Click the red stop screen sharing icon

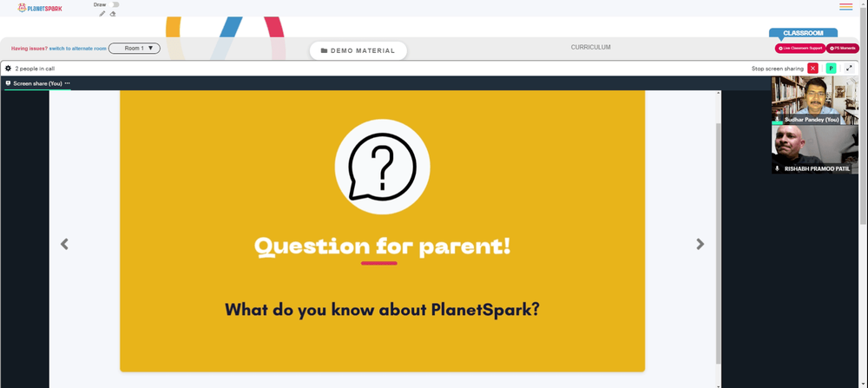[812, 68]
